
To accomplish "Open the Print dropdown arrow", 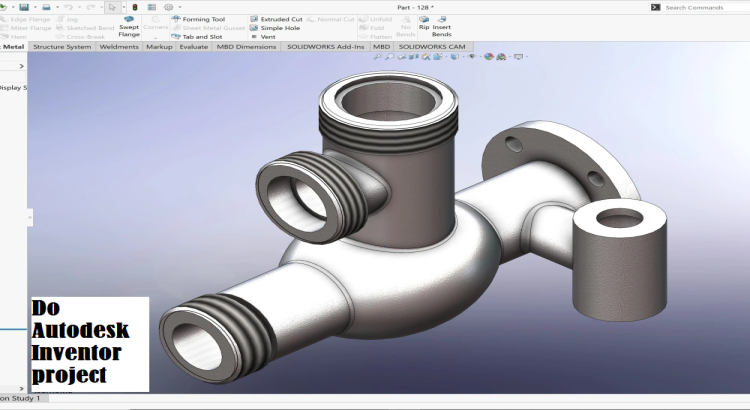I will point(57,7).
